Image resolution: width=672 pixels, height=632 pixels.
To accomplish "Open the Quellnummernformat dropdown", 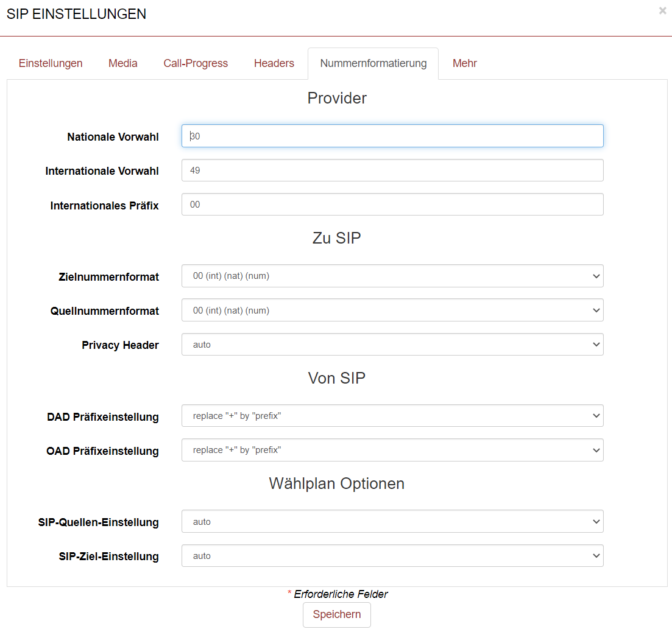I will click(392, 311).
